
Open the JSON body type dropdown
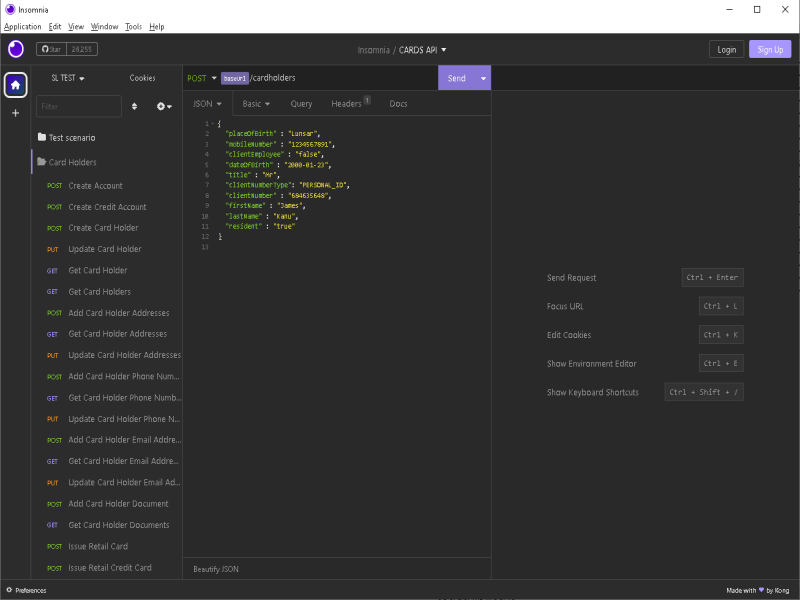pos(207,104)
